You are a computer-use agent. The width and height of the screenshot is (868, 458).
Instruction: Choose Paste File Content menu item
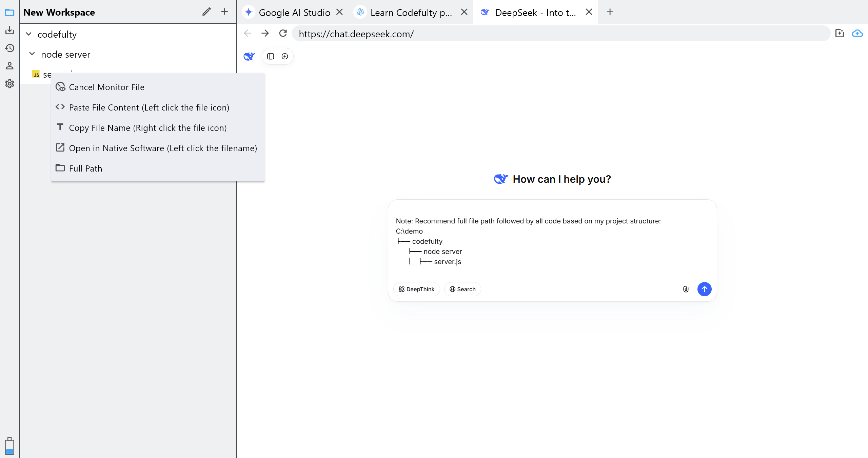coord(149,107)
